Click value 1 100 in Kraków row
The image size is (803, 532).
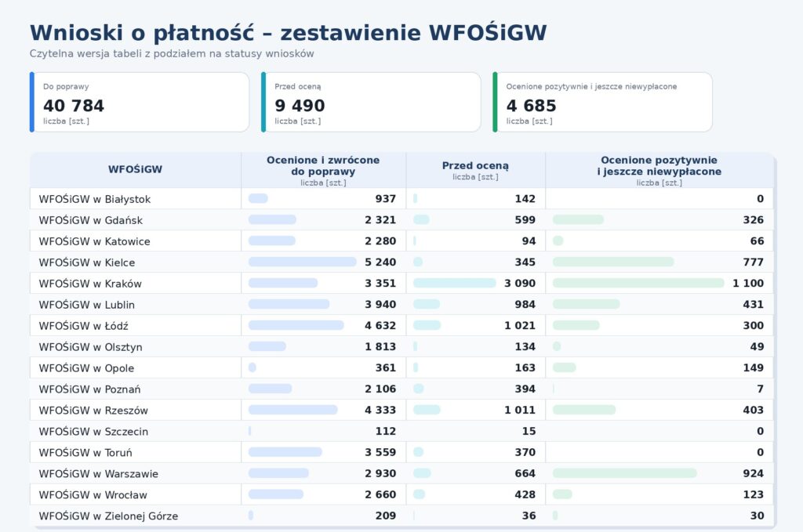[748, 283]
